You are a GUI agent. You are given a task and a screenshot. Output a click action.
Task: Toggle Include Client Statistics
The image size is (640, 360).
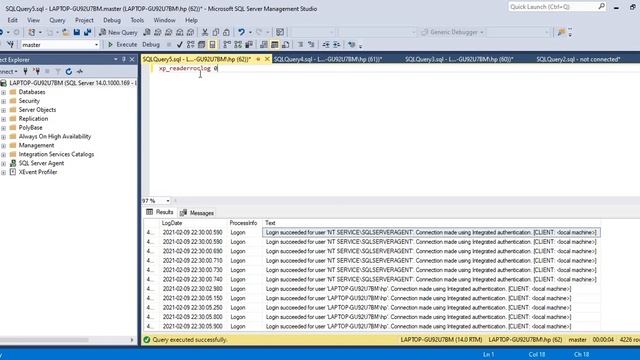click(249, 44)
